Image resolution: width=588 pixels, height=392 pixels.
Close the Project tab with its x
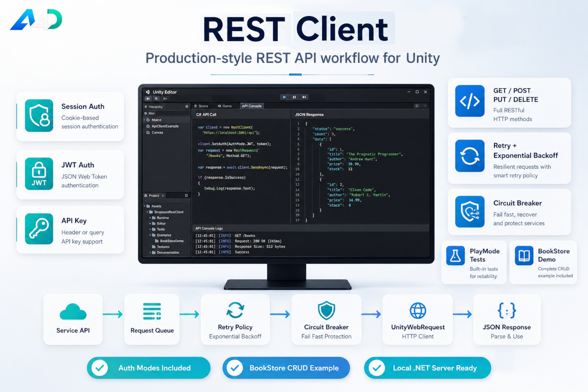(x=163, y=196)
